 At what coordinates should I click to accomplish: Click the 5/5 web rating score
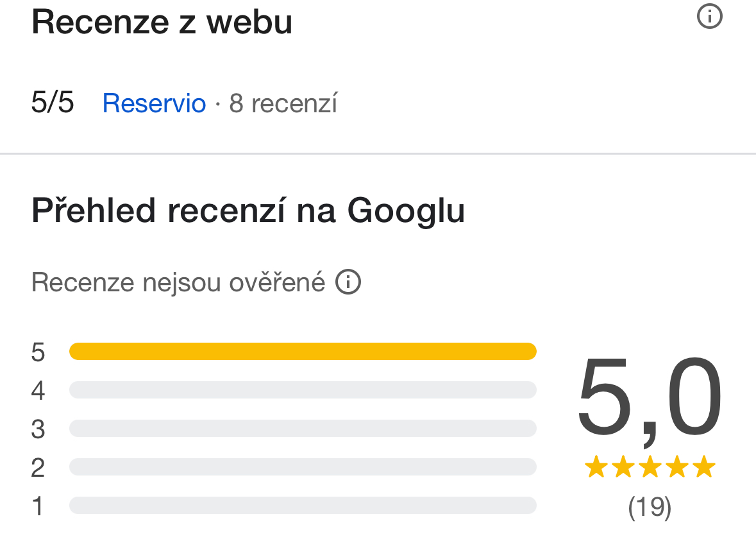(53, 103)
